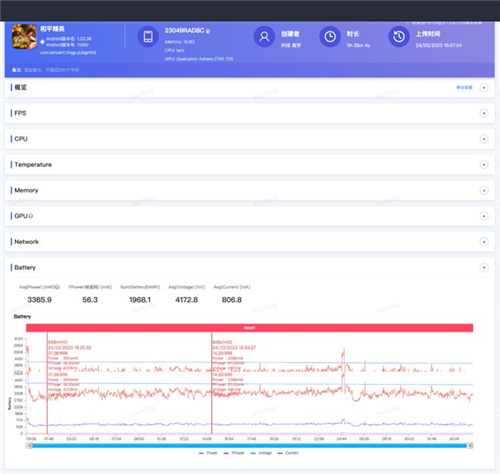This screenshot has width=500, height=474.
Task: Collapse the Battery section
Action: [x=484, y=267]
